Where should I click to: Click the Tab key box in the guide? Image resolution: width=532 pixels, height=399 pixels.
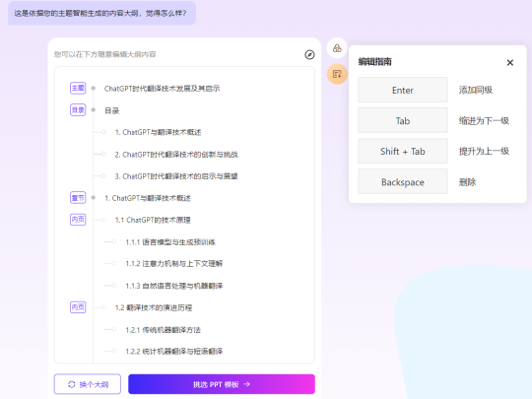[403, 120]
